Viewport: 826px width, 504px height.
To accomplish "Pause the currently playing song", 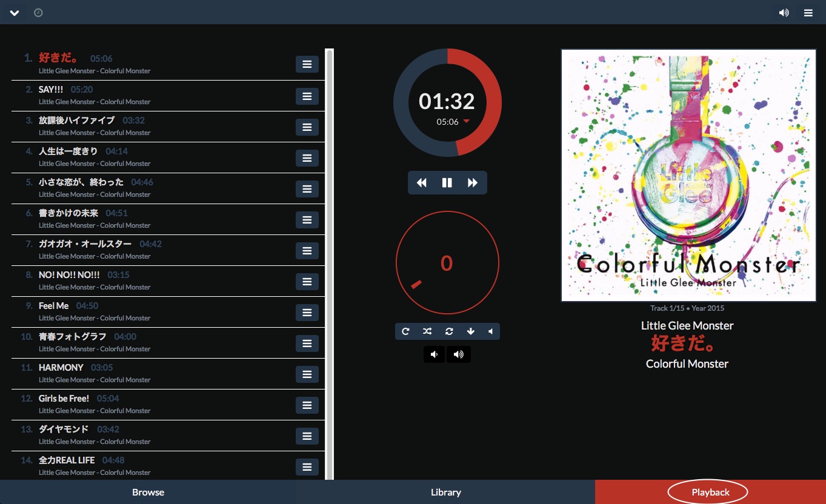I will click(447, 182).
